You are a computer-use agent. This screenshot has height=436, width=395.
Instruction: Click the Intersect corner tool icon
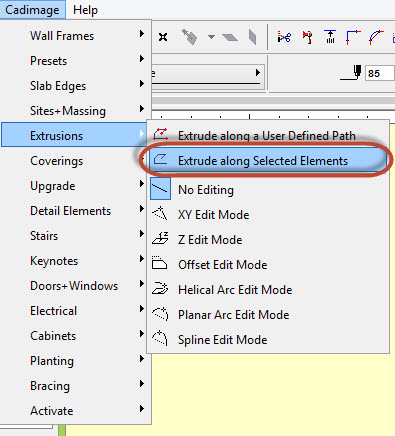point(353,37)
